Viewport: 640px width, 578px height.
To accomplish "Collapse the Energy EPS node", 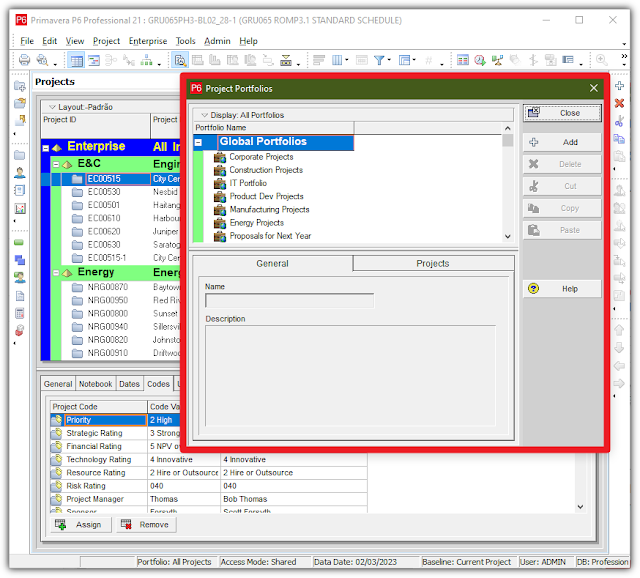I will (x=56, y=273).
